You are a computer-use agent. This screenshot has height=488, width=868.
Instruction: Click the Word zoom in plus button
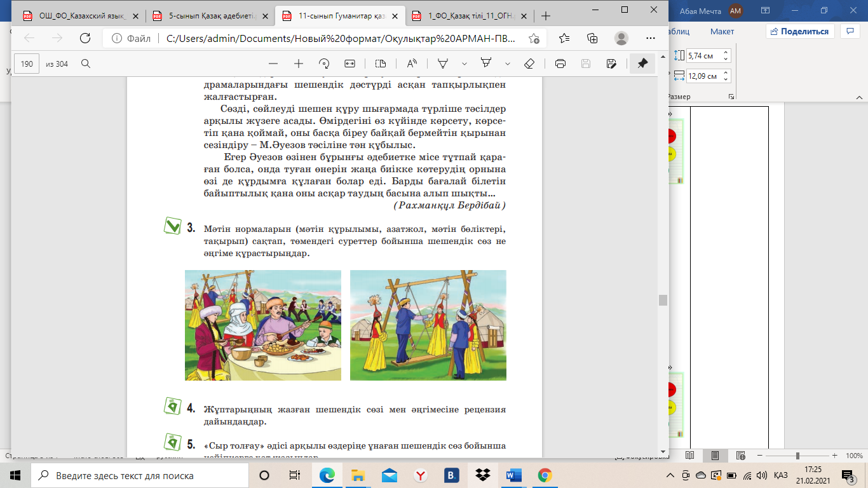(835, 456)
